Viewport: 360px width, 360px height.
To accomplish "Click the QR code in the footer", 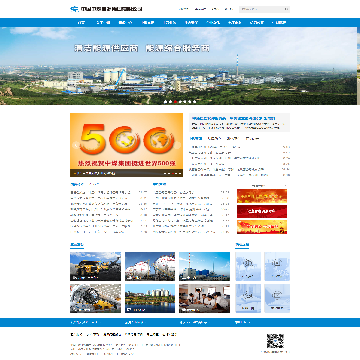I will 275,341.
